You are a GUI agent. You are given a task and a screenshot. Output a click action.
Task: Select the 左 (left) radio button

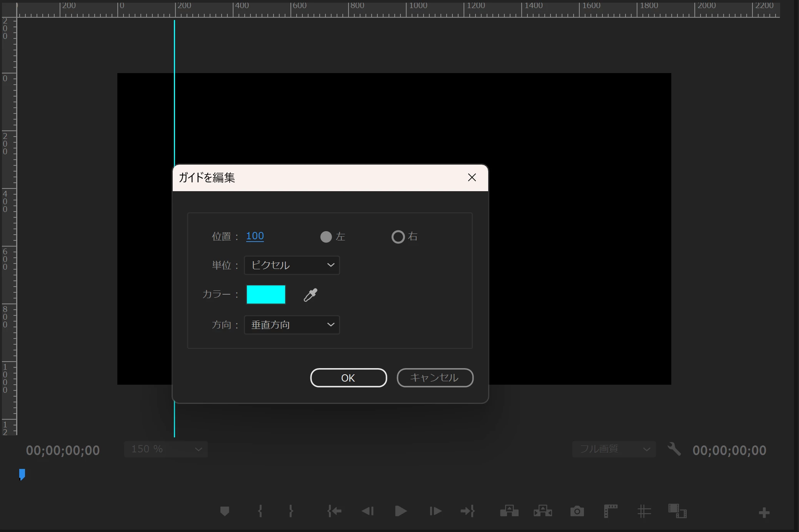click(326, 237)
